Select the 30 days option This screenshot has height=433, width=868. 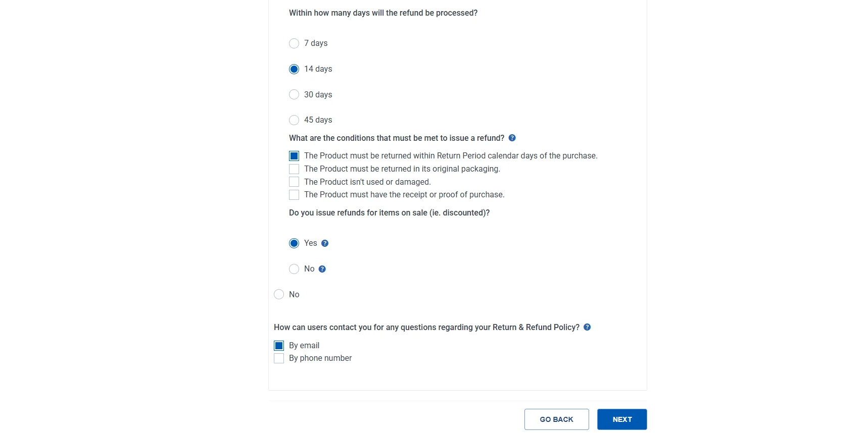click(294, 94)
